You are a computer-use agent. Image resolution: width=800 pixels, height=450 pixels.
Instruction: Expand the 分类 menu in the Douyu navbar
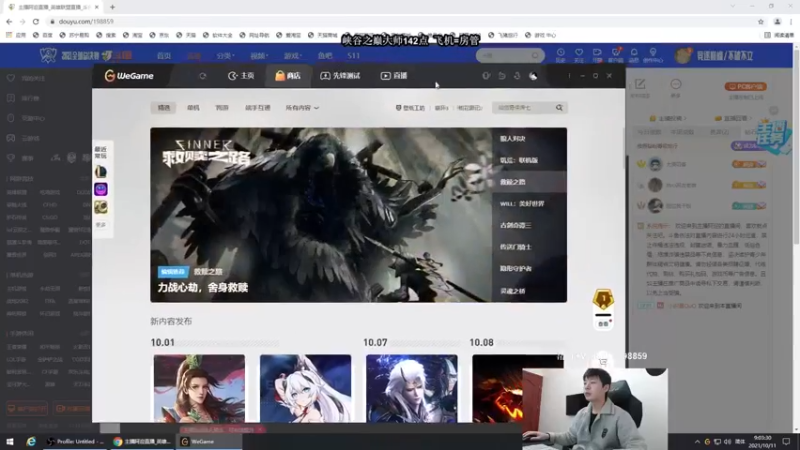click(225, 56)
